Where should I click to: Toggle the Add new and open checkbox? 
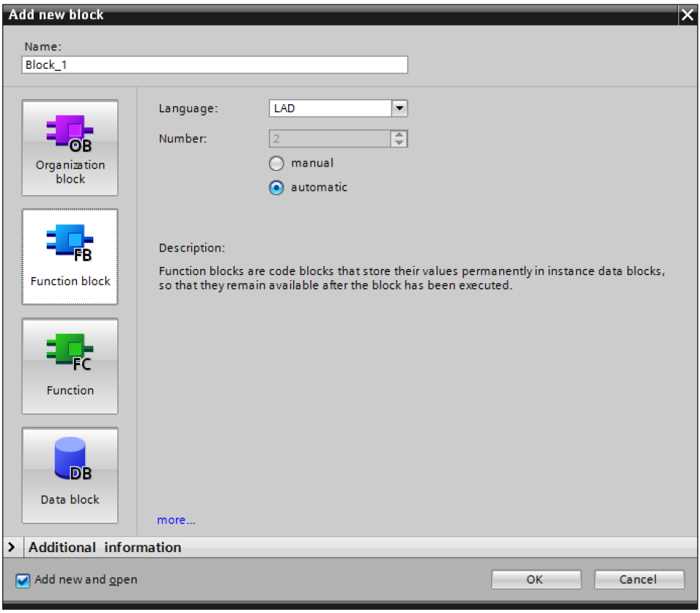point(23,580)
